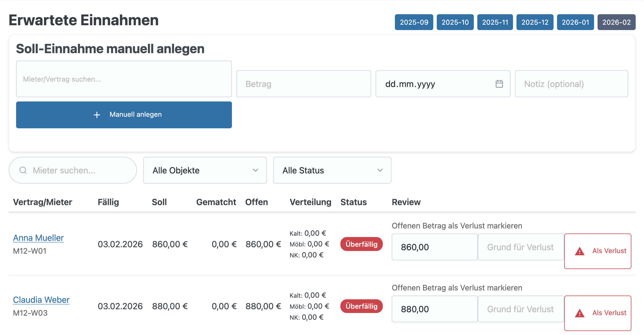The height and width of the screenshot is (335, 644).
Task: Open the Alle Objekte dropdown
Action: (205, 170)
